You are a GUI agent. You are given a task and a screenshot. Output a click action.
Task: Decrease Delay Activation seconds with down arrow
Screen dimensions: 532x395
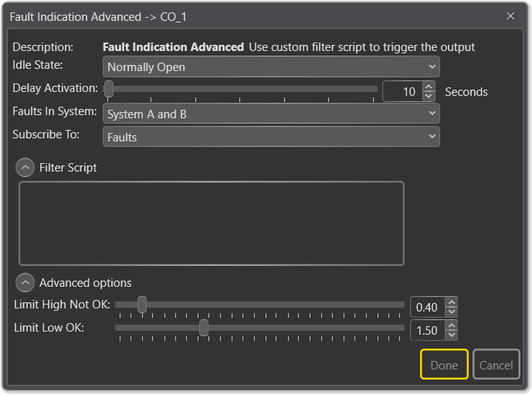click(x=429, y=97)
